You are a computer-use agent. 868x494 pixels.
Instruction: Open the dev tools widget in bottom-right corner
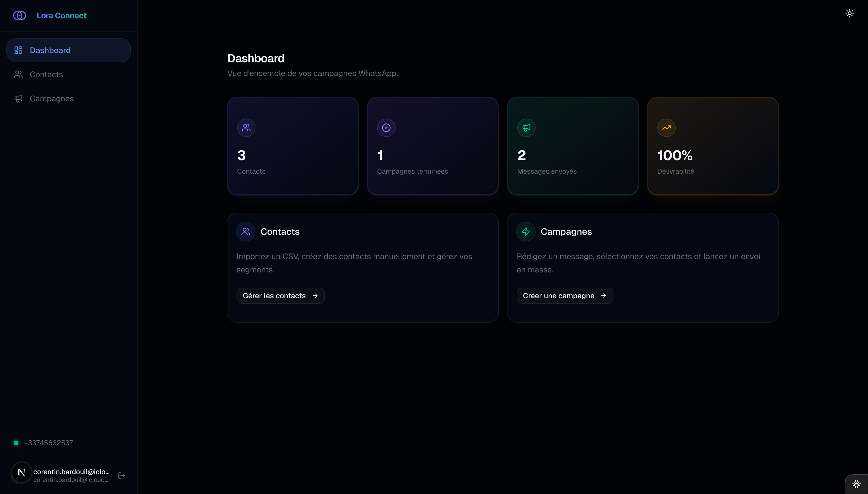click(856, 484)
